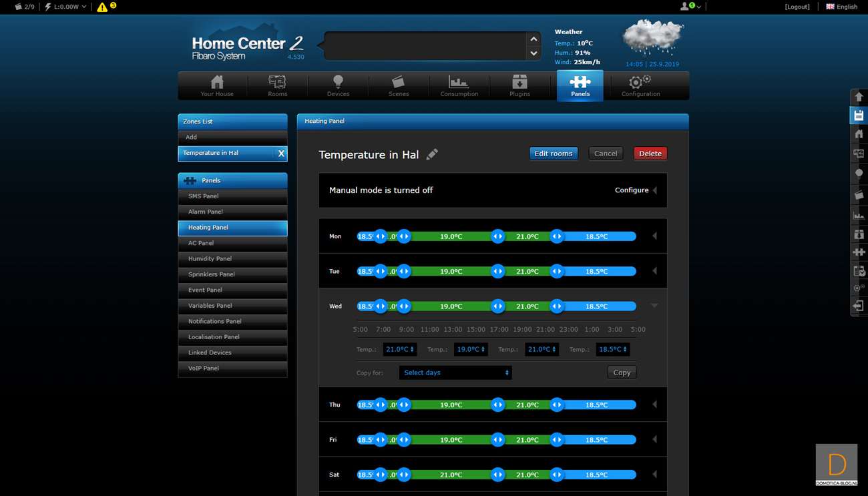This screenshot has width=868, height=496.
Task: Remove Temperature in Hal zone with X
Action: click(281, 154)
